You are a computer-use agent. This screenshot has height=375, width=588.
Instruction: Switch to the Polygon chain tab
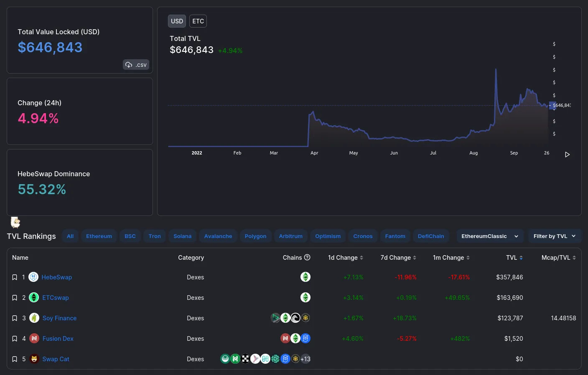pyautogui.click(x=255, y=236)
